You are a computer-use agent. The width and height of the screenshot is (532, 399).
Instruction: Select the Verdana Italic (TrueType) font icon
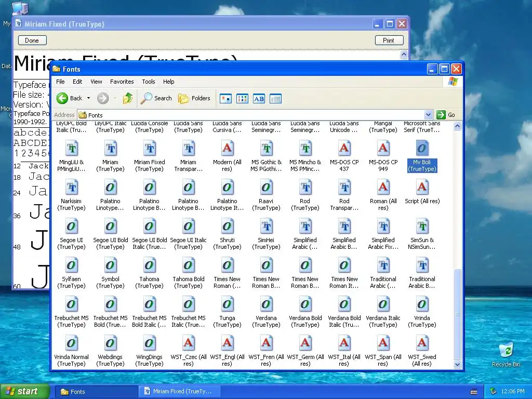pos(383,304)
